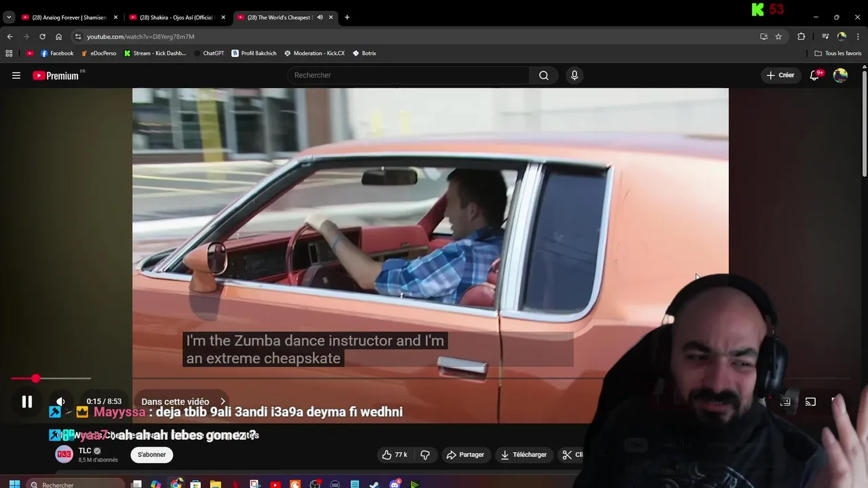Image resolution: width=868 pixels, height=488 pixels.
Task: Reload the page
Action: [42, 37]
